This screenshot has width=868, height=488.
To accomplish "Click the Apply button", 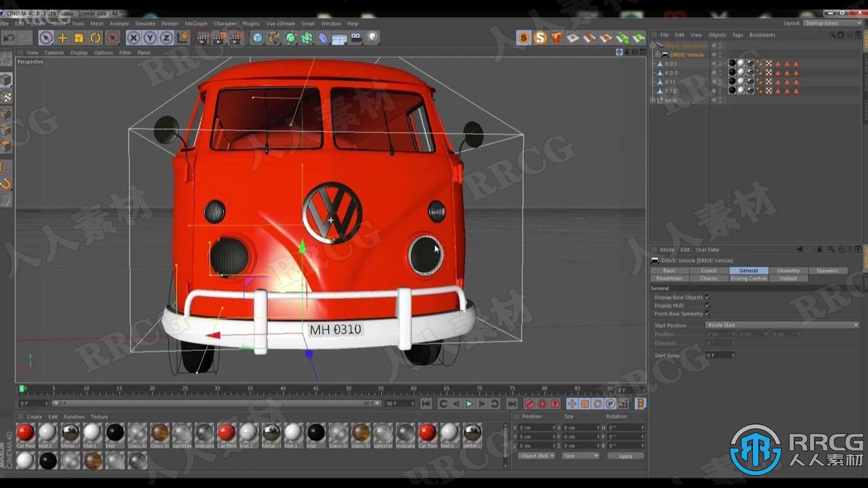I will click(x=625, y=456).
